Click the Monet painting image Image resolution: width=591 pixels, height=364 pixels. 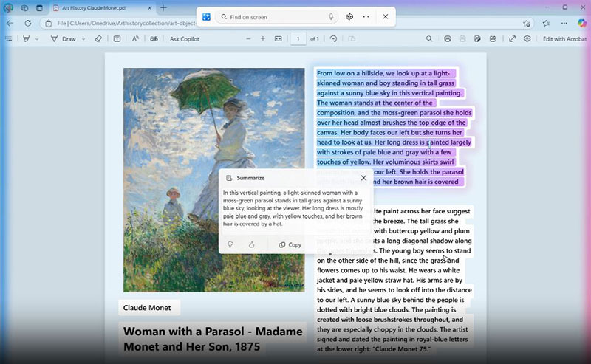213,179
